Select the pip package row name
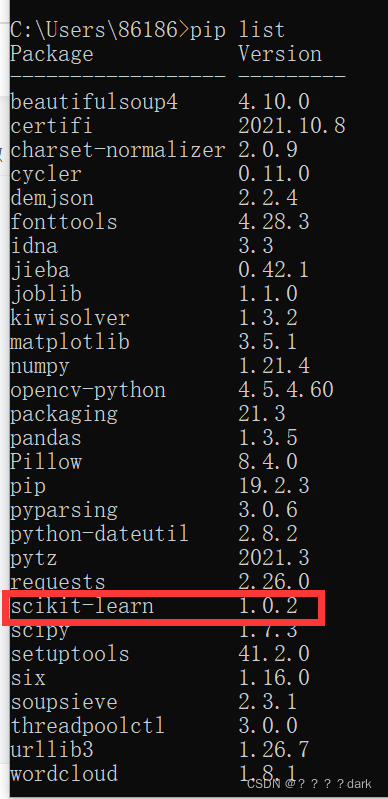 pyautogui.click(x=28, y=486)
